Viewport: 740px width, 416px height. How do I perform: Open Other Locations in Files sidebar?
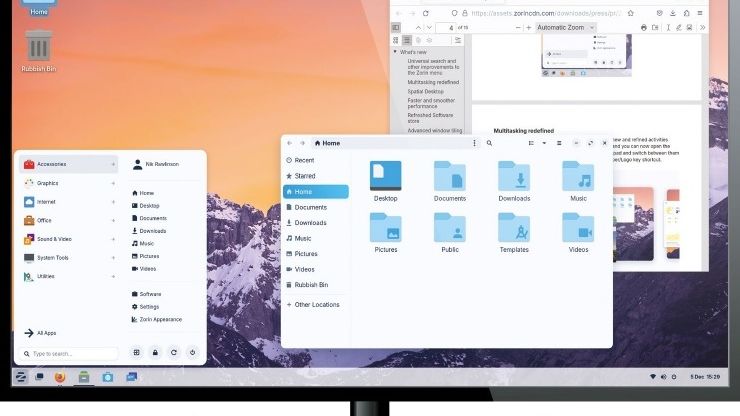point(315,305)
